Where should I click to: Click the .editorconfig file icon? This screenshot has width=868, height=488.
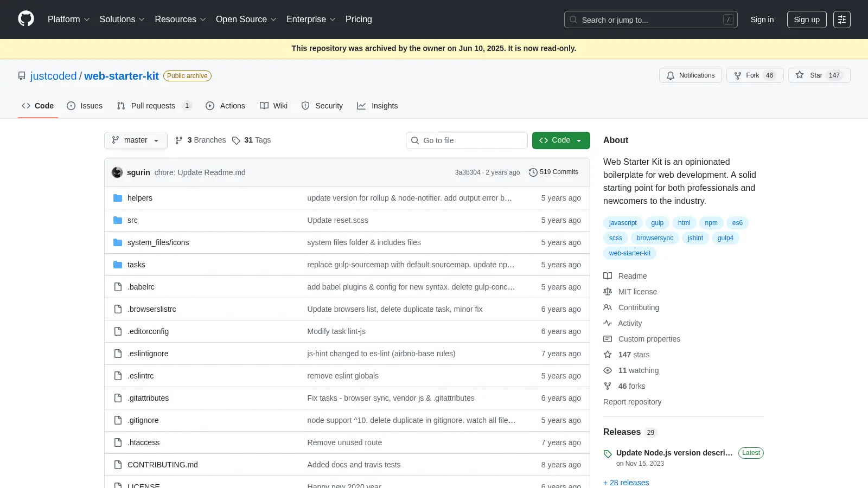point(118,331)
